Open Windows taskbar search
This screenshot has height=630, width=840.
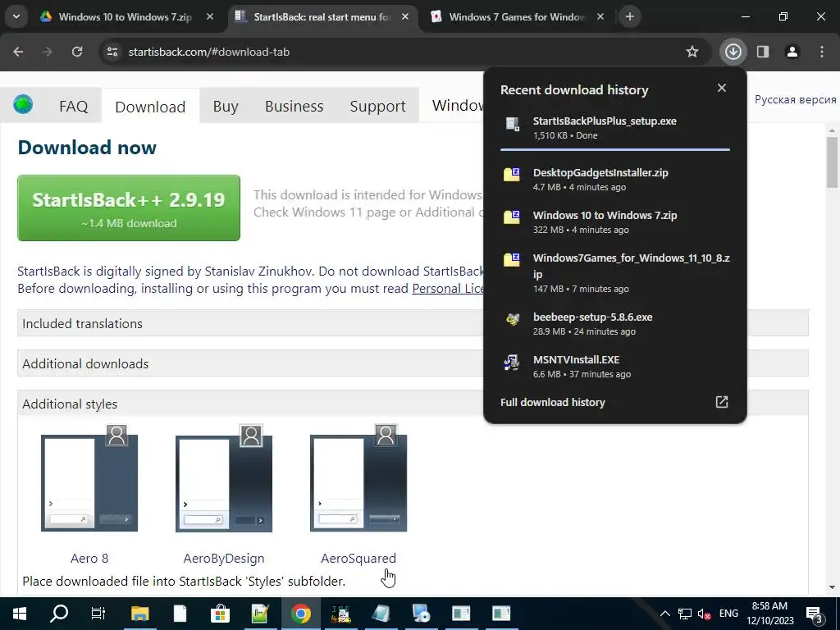point(58,614)
